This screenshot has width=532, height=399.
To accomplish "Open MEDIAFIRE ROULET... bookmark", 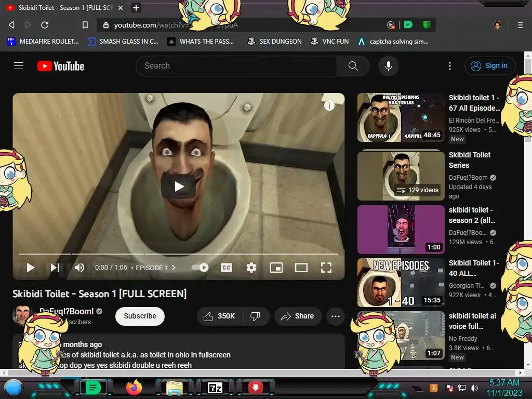I will (x=43, y=42).
